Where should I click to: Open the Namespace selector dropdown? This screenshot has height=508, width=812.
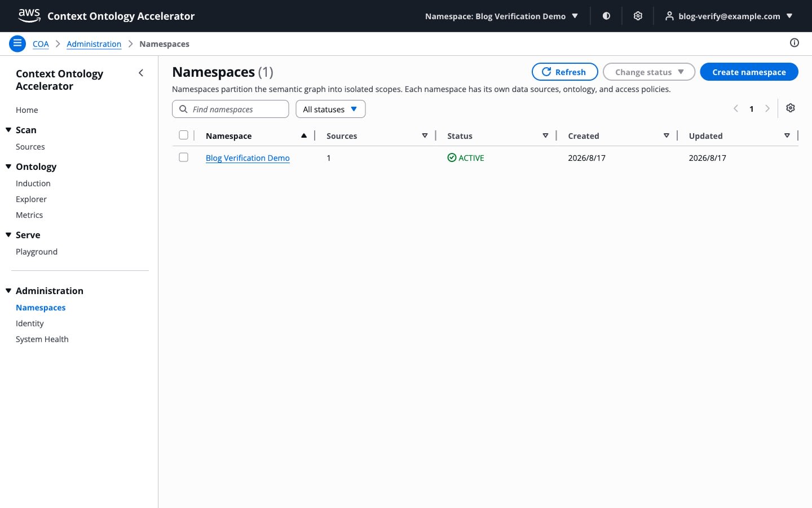pos(502,16)
